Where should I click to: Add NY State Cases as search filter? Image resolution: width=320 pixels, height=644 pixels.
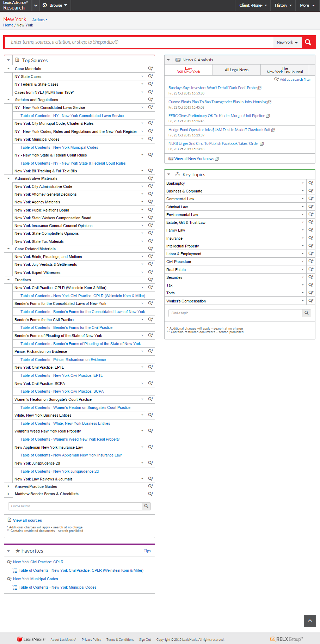point(150,76)
